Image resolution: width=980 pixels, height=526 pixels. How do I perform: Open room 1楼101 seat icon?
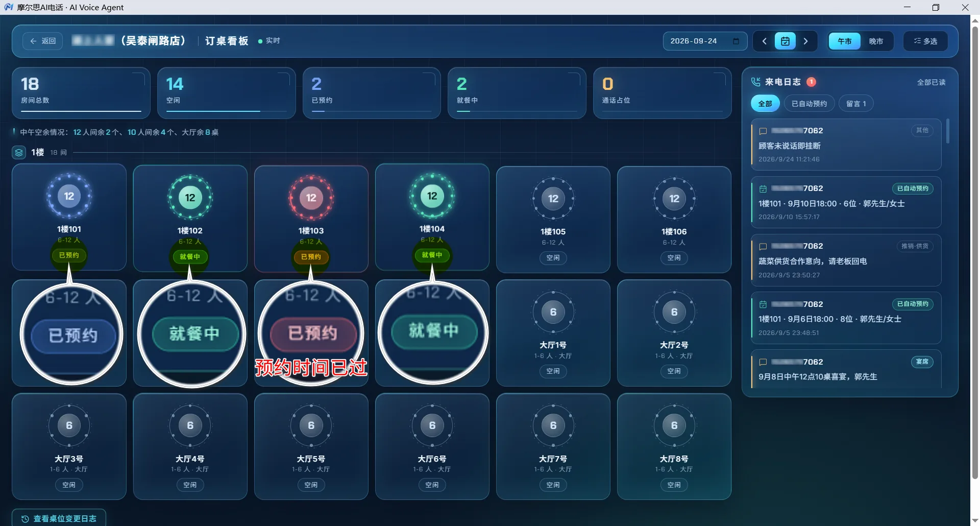click(69, 196)
